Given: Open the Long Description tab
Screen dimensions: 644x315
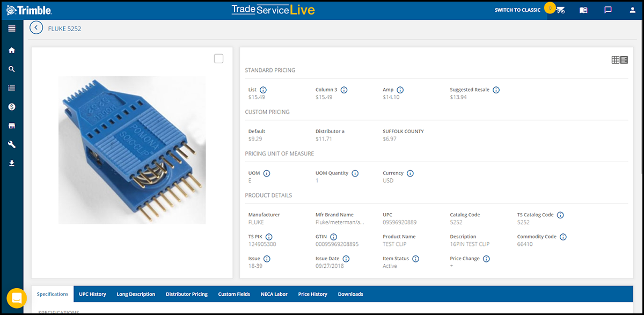Looking at the screenshot, I should point(136,294).
